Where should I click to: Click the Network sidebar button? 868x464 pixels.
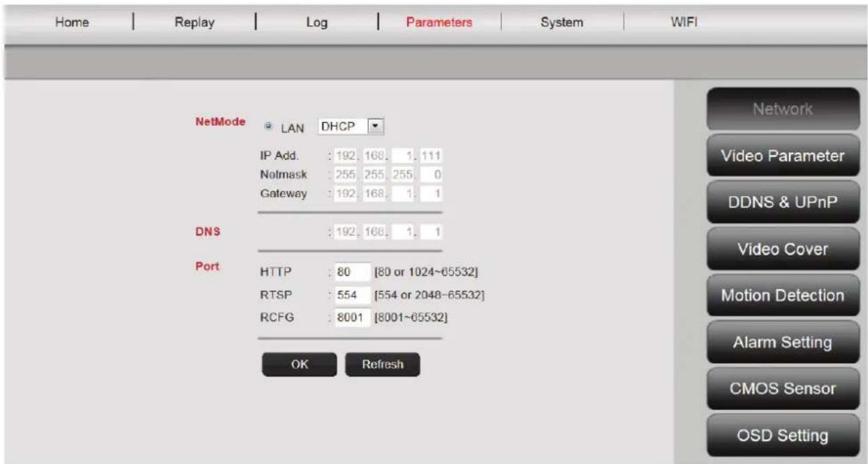[x=783, y=109]
